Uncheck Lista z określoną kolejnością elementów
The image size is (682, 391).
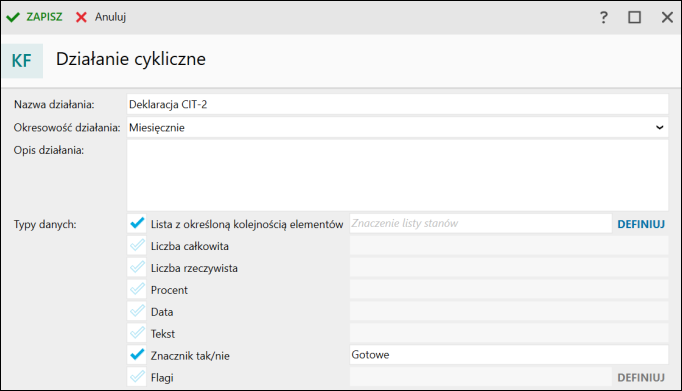coord(137,224)
